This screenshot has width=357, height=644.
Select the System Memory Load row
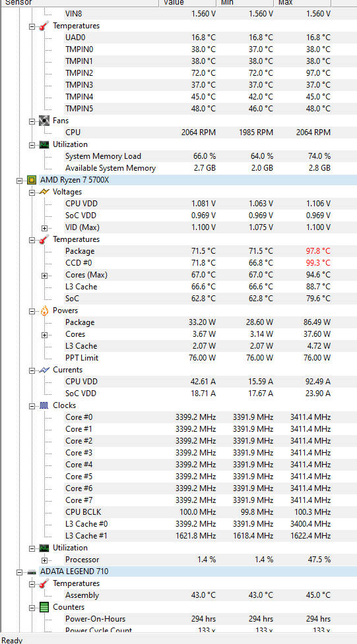click(197, 156)
